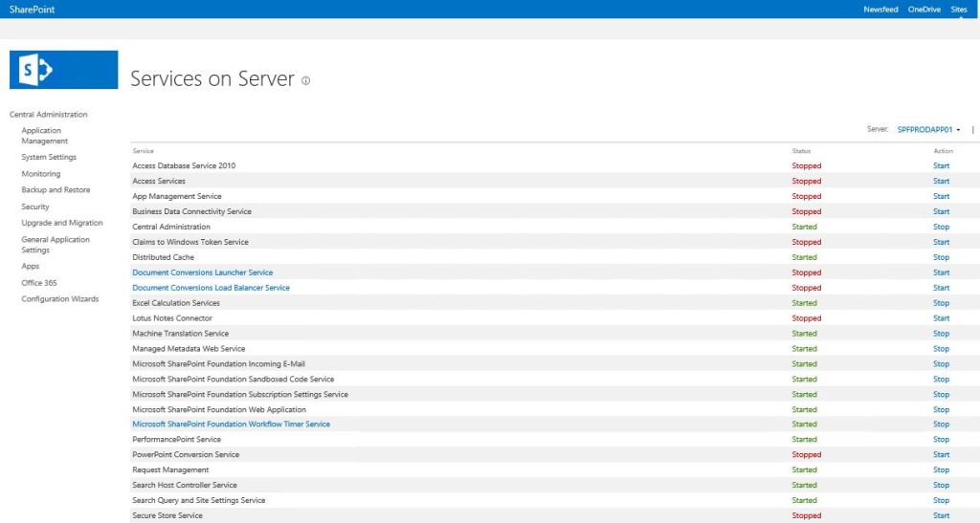Open Foundation Workflow Timer Service link

[x=231, y=425]
